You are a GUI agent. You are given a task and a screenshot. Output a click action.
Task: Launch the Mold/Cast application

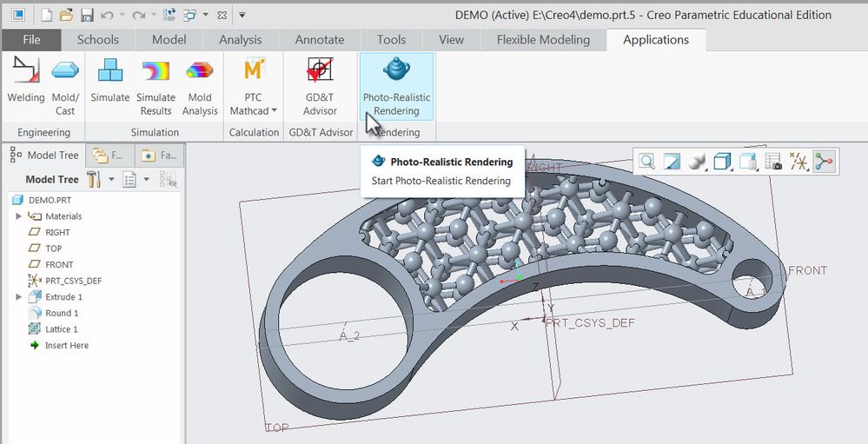pyautogui.click(x=65, y=85)
